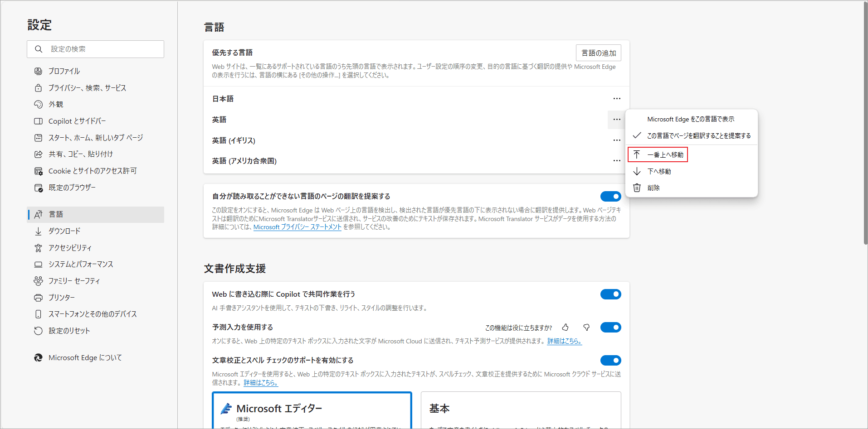Click the thumbs down feedback icon
Screen dimensions: 868x429
586,327
